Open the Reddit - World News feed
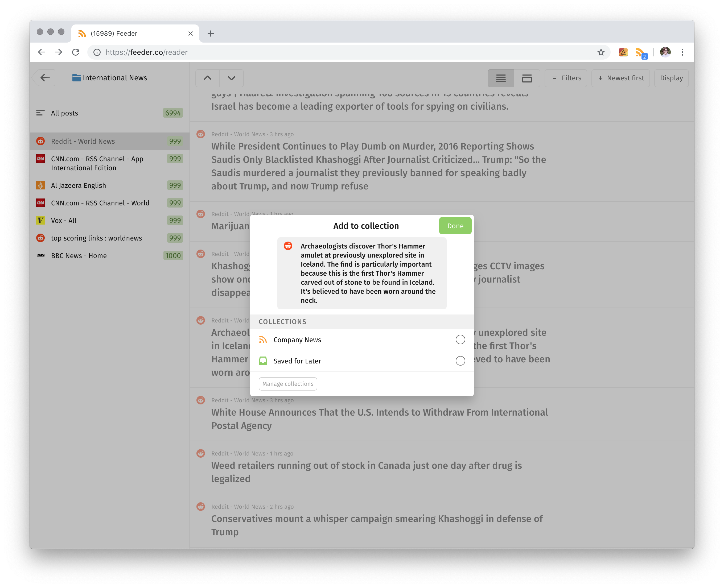 [109, 141]
